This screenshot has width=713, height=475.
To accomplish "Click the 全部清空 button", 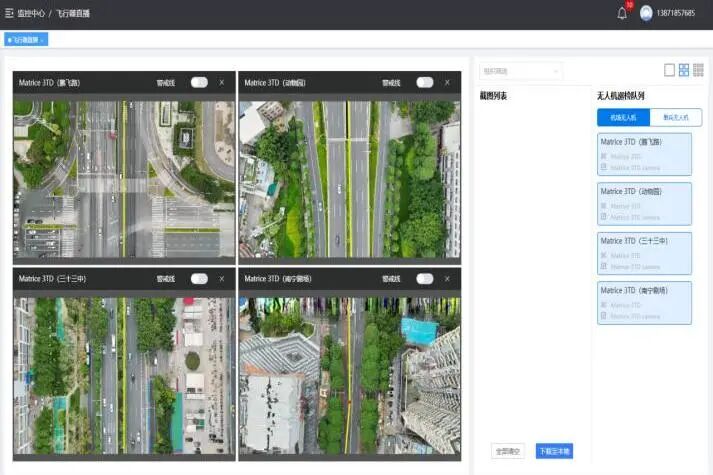I will 508,451.
